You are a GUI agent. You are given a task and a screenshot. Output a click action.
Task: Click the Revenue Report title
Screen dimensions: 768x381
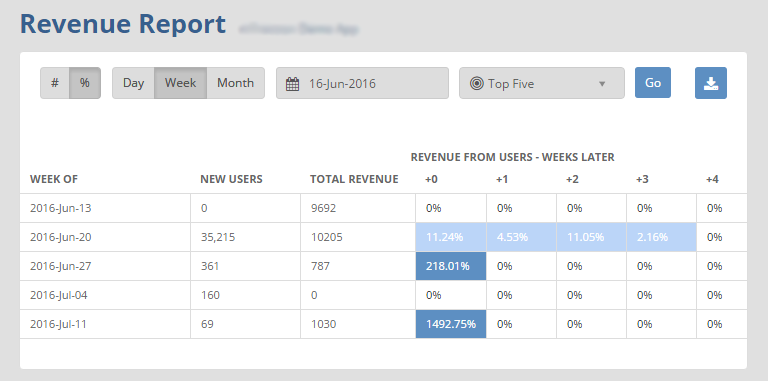[x=122, y=24]
